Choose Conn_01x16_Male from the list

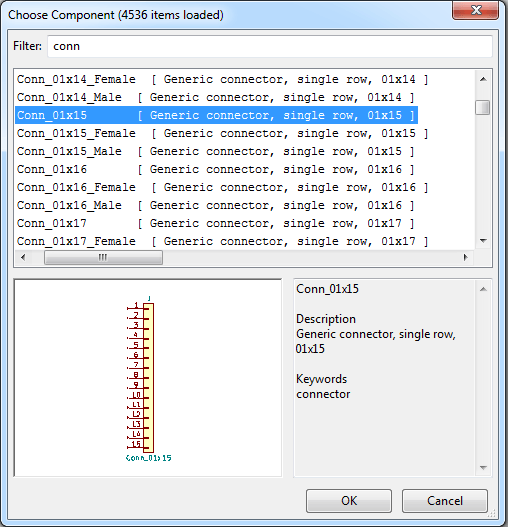point(216,205)
